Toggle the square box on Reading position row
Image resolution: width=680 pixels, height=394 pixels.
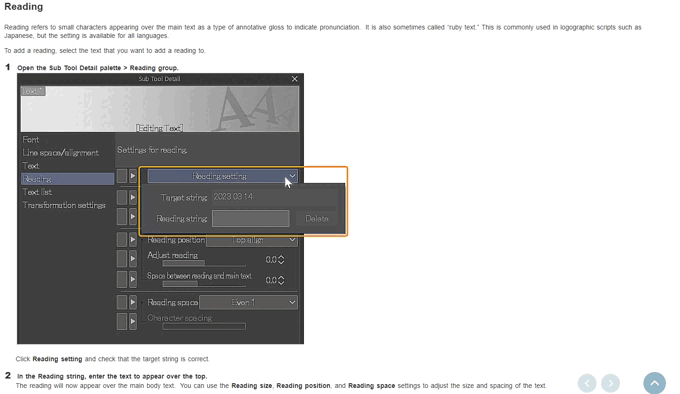coord(122,240)
